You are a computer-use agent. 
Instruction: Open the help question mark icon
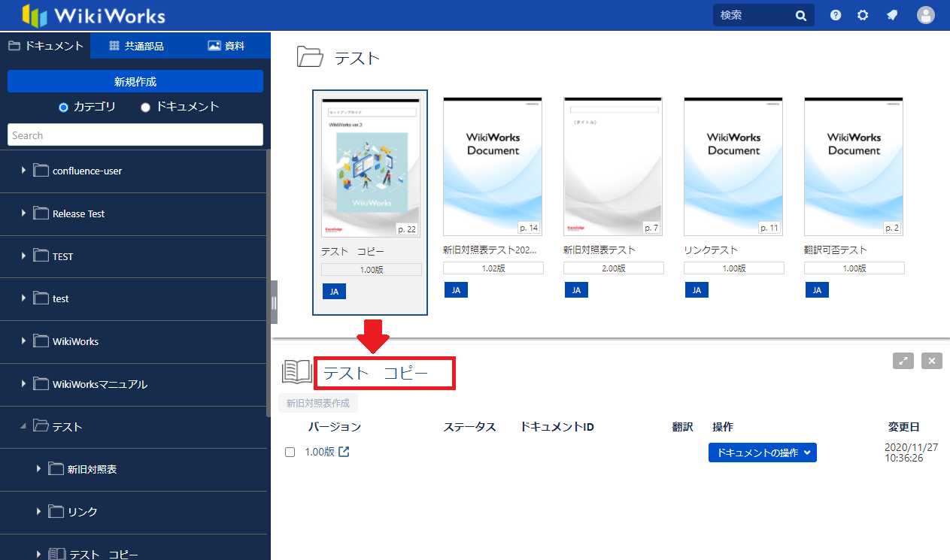tap(836, 15)
